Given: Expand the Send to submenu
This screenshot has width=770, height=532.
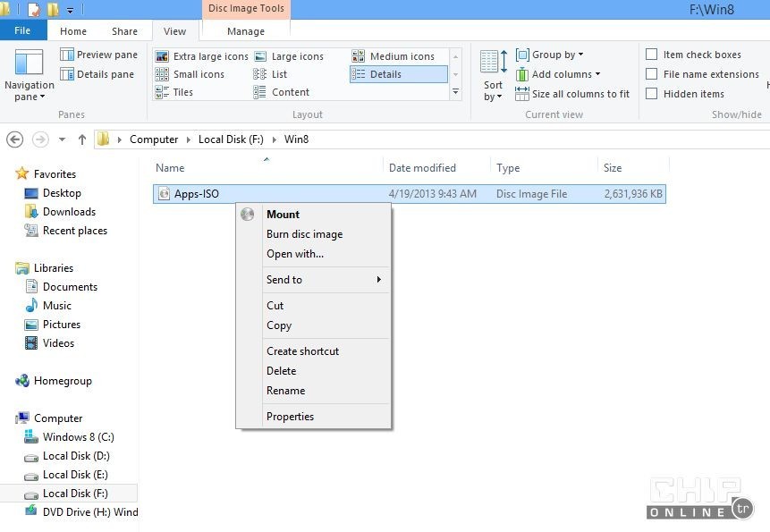Looking at the screenshot, I should click(314, 280).
